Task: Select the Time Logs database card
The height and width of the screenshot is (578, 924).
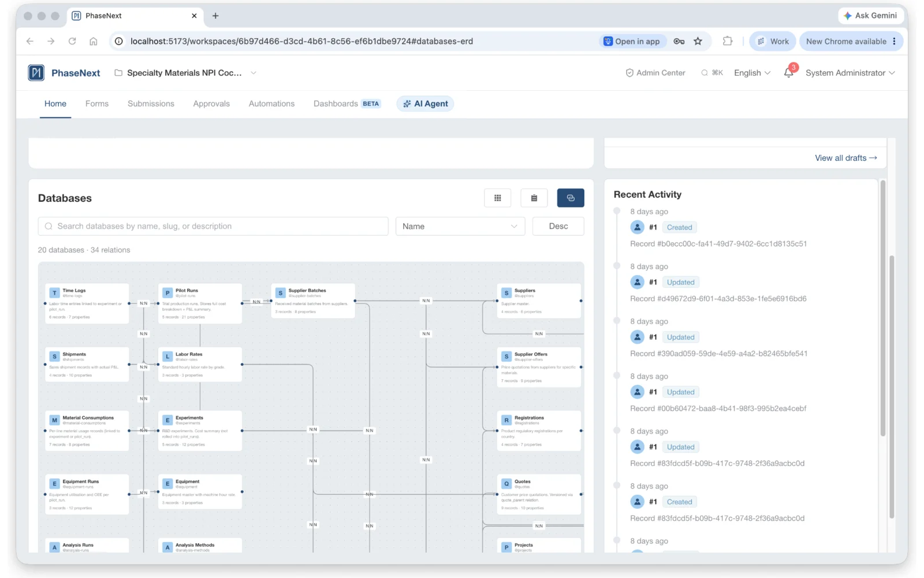Action: (87, 303)
